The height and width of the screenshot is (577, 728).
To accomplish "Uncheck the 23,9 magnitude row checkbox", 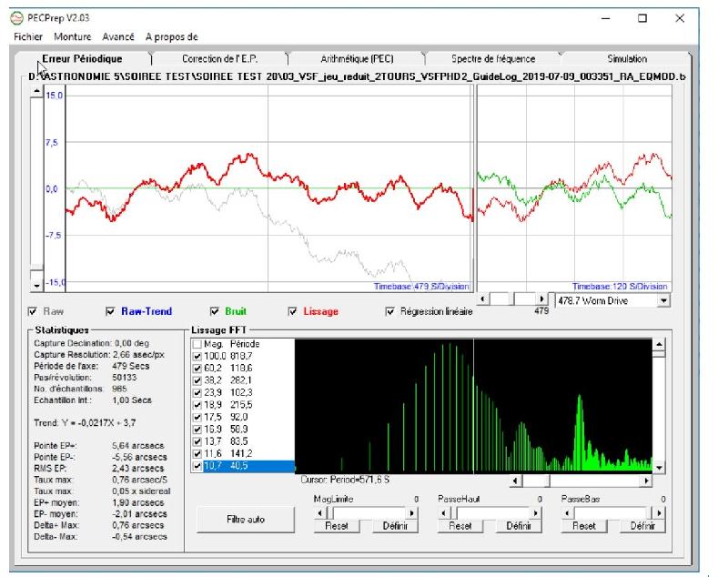I will point(197,393).
